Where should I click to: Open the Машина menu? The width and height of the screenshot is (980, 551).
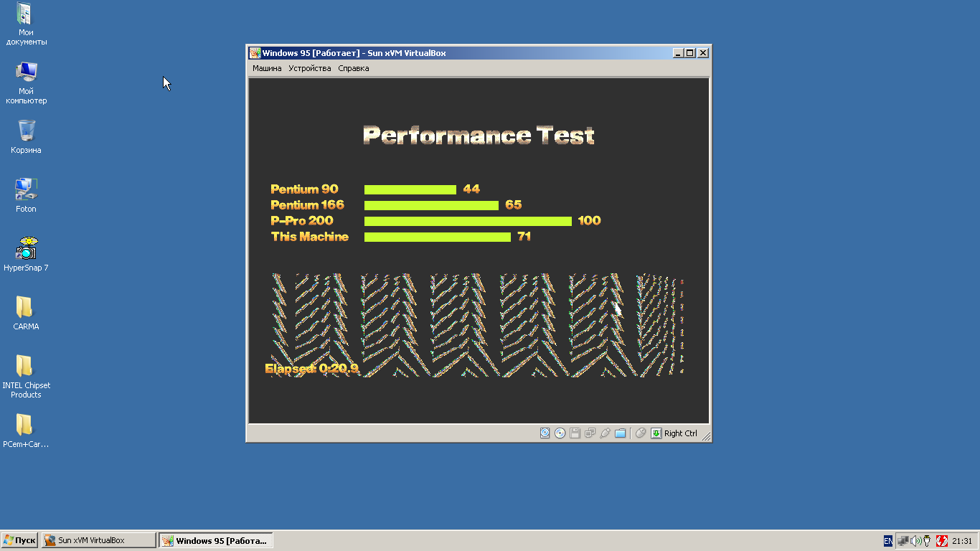tap(267, 68)
